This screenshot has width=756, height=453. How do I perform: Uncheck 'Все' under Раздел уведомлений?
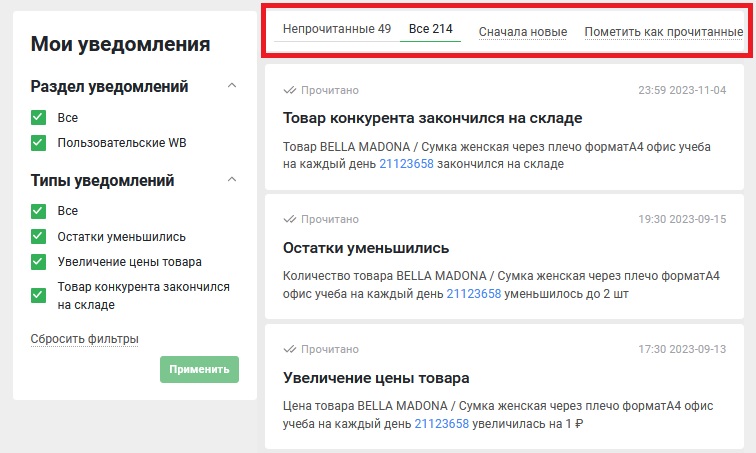pos(39,117)
